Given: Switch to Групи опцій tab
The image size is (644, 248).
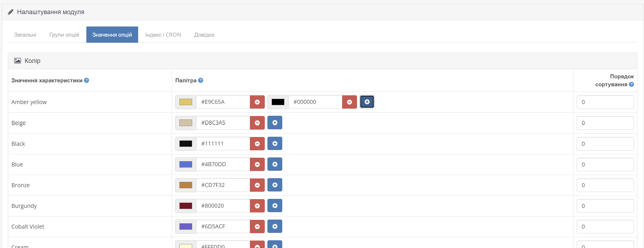Looking at the screenshot, I should [x=64, y=35].
